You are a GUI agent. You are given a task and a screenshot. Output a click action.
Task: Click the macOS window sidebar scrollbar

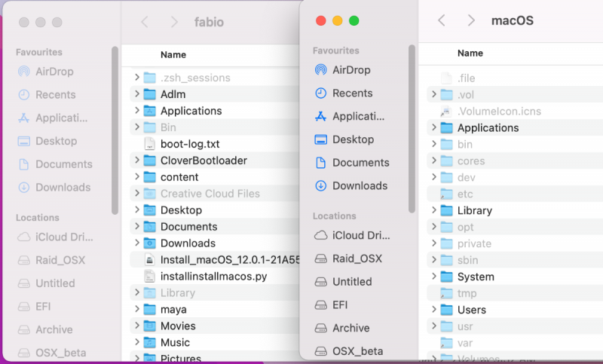[x=412, y=129]
